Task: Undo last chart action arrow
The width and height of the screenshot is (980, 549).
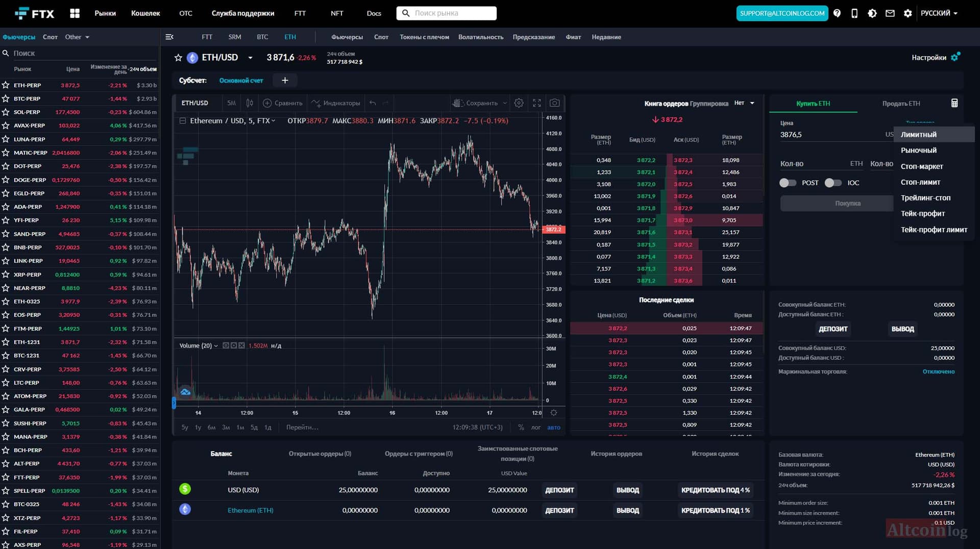Action: point(373,103)
